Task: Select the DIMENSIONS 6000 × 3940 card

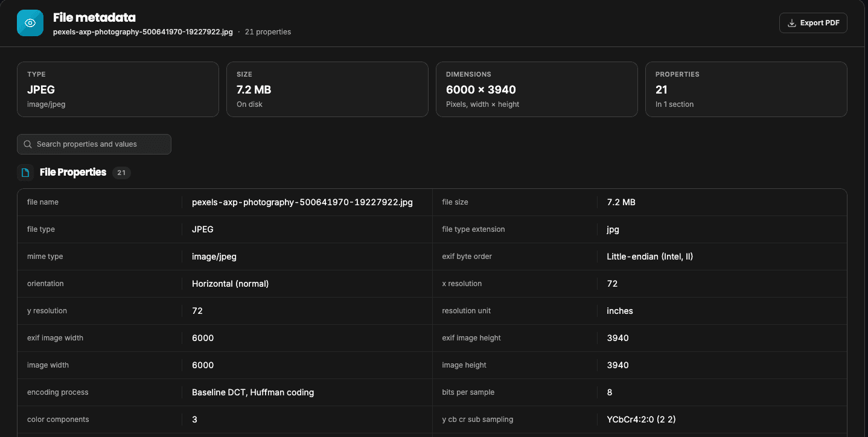Action: coord(537,89)
